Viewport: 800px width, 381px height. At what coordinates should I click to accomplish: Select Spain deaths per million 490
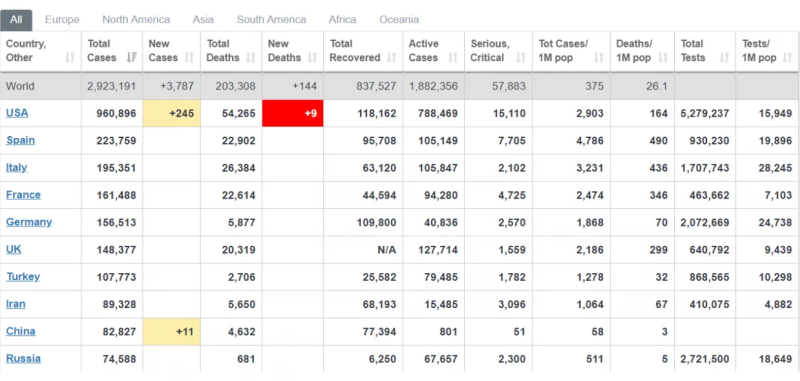click(x=659, y=141)
